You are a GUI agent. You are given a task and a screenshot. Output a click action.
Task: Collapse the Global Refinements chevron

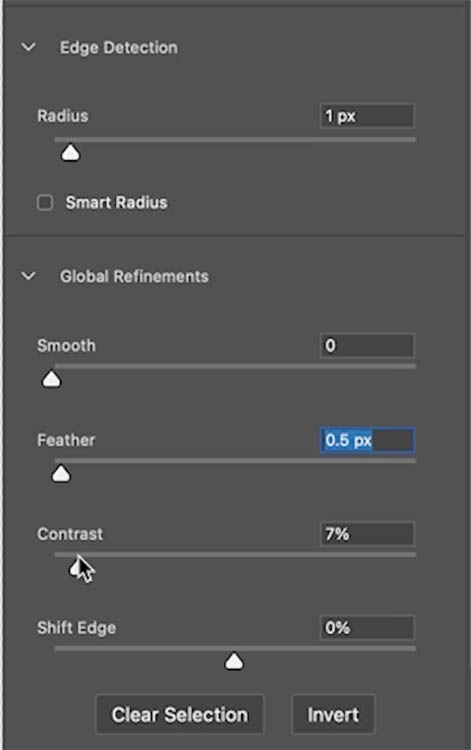(29, 276)
